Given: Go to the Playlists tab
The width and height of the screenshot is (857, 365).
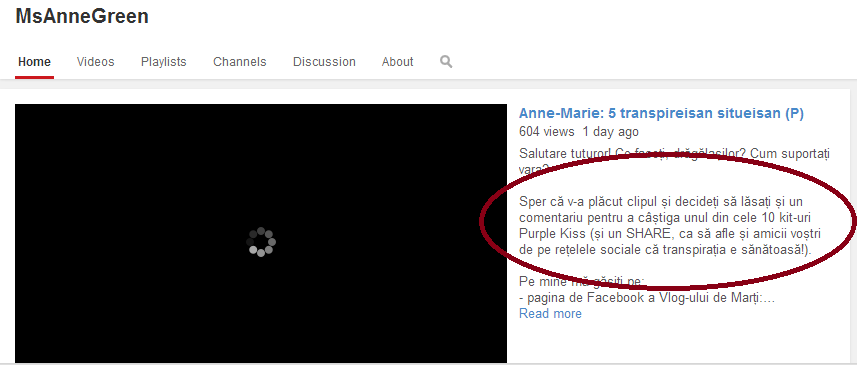Looking at the screenshot, I should pos(163,62).
